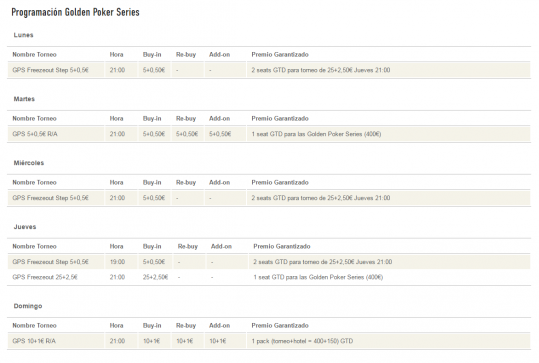This screenshot has height=363, width=539.
Task: Click GPS 10+1€ R/A tournament name
Action: (34, 341)
